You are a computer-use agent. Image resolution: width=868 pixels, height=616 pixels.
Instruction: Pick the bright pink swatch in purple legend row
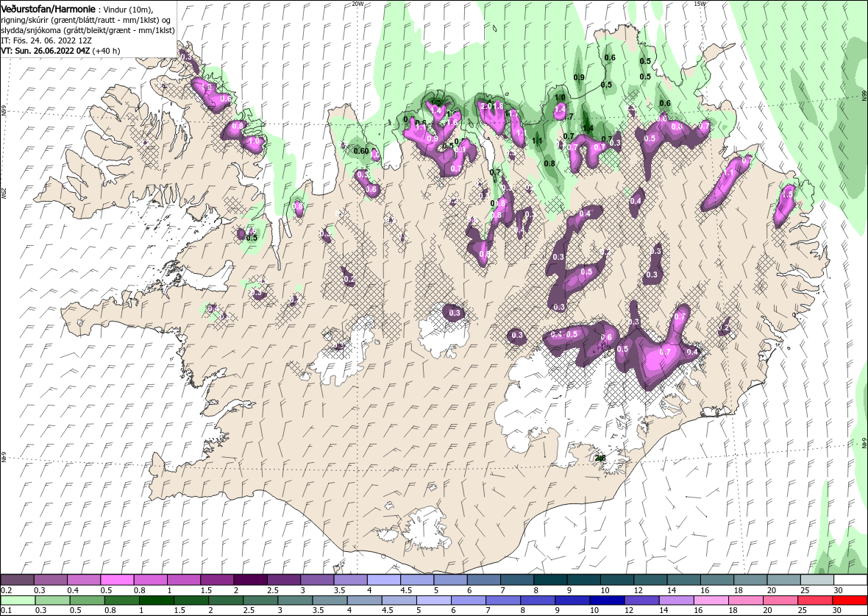(x=118, y=580)
